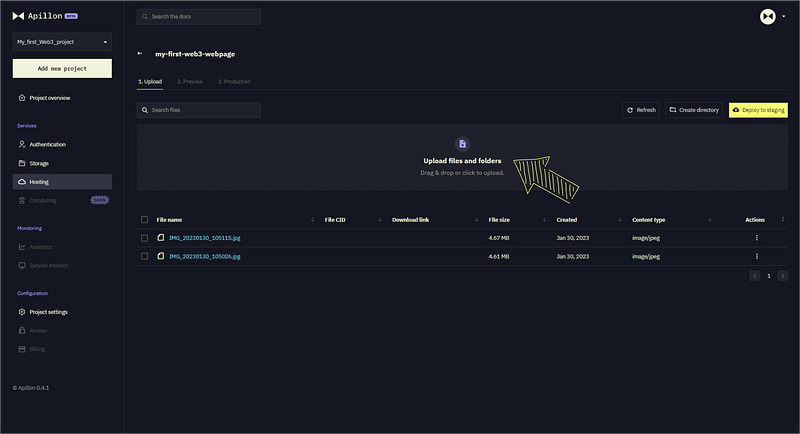Open Project settings

click(62, 312)
